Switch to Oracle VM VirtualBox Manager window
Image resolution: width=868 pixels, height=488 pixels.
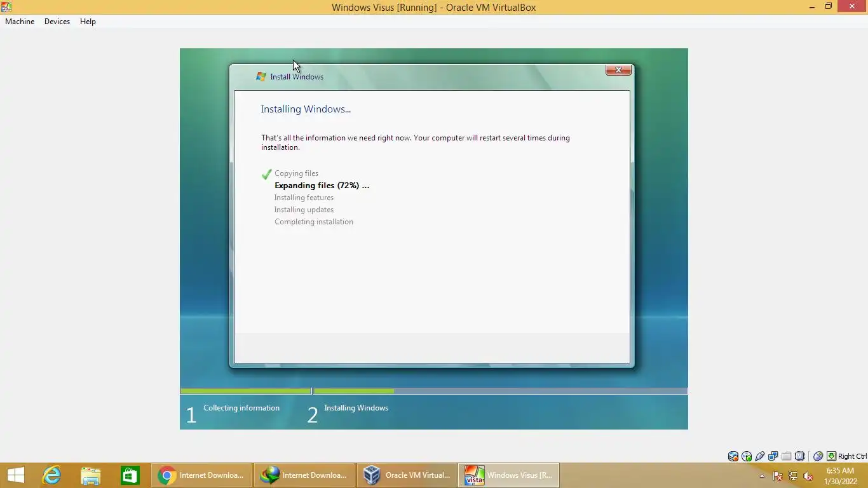click(407, 475)
